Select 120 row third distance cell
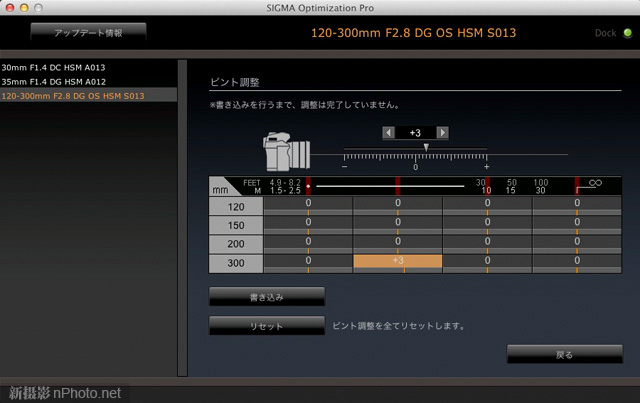 coord(487,206)
